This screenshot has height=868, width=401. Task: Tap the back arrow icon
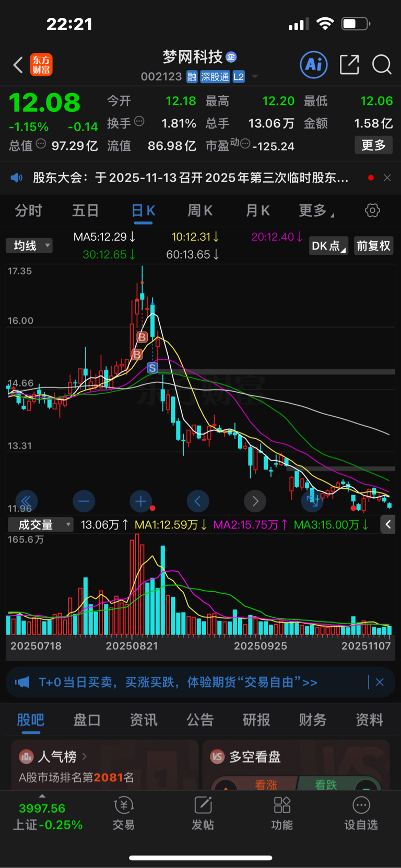[18, 65]
